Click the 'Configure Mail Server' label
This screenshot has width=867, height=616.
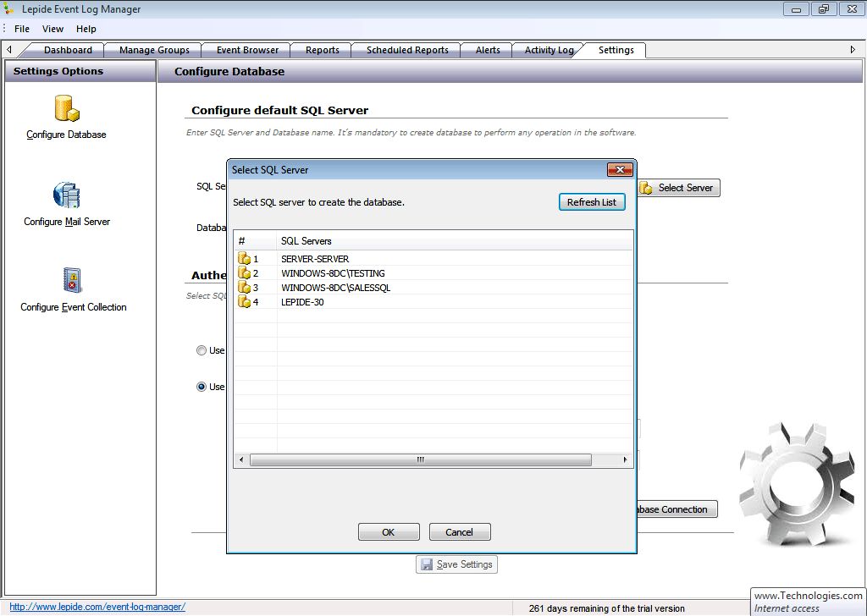[x=67, y=222]
